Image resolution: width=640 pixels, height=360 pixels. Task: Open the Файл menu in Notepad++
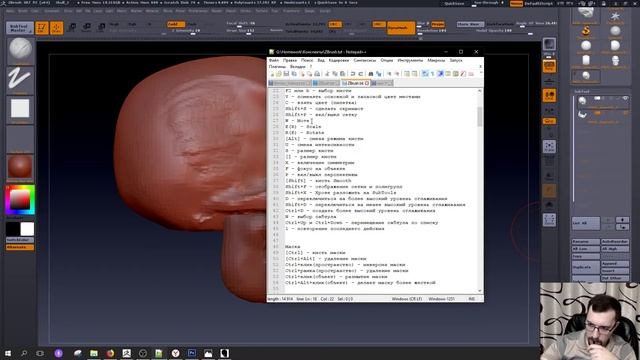[274, 60]
